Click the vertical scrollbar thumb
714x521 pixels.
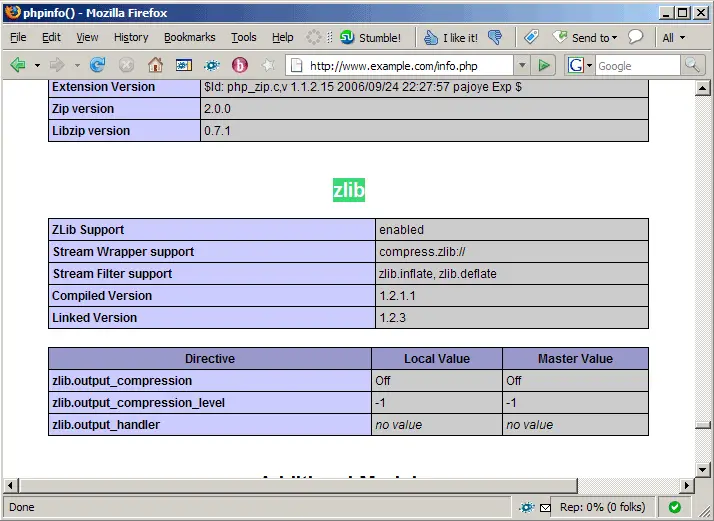pos(702,425)
